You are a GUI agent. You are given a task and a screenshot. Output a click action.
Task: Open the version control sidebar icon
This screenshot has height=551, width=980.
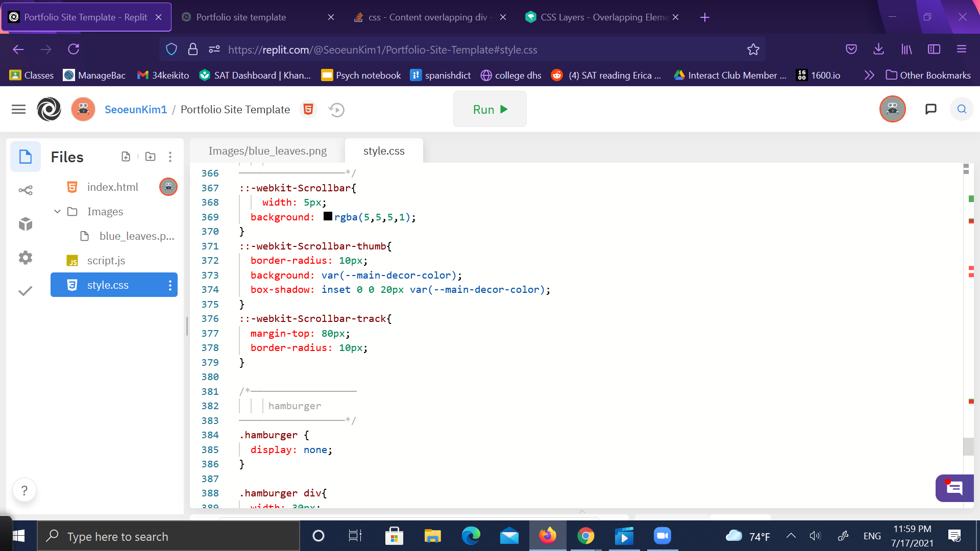pyautogui.click(x=26, y=190)
